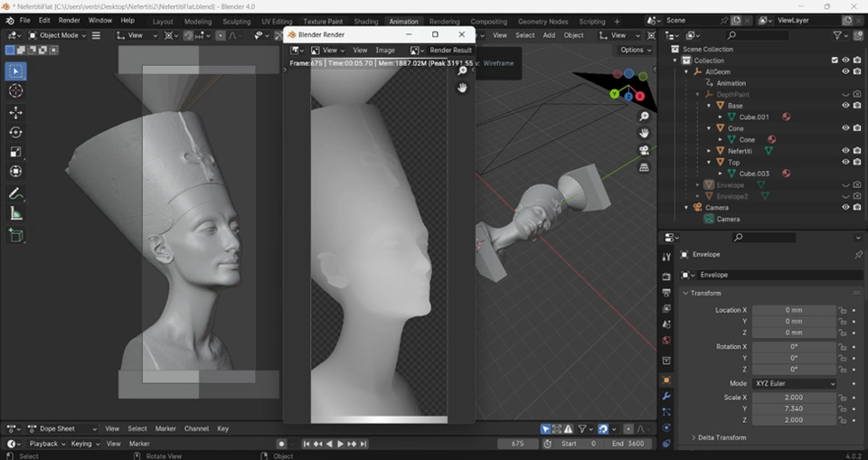Image resolution: width=868 pixels, height=460 pixels.
Task: Click the Z axis on navigation gizmo
Action: tap(629, 97)
